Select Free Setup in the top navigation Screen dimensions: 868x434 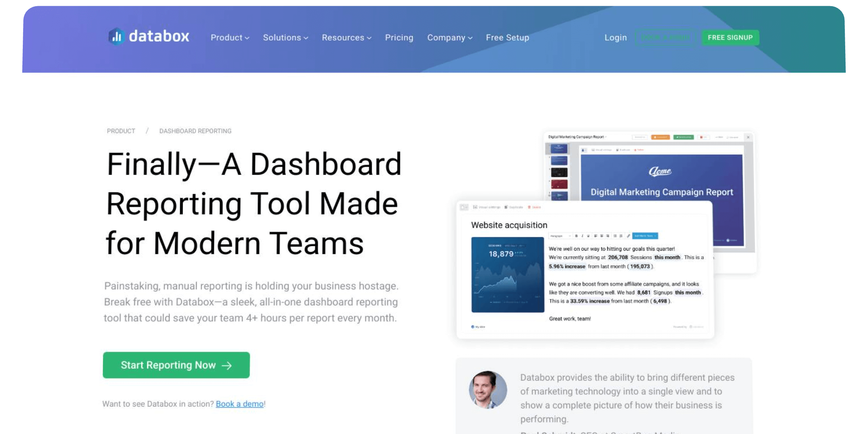507,37
